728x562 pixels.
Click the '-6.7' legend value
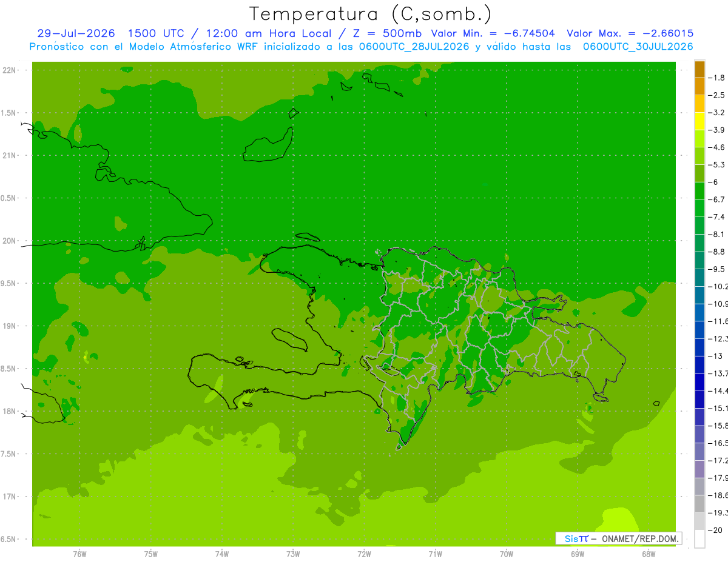718,199
